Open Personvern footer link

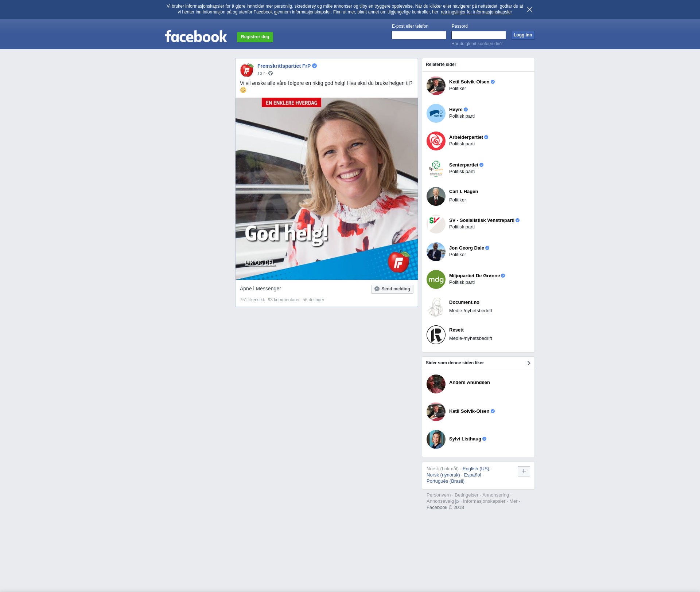[x=439, y=495]
